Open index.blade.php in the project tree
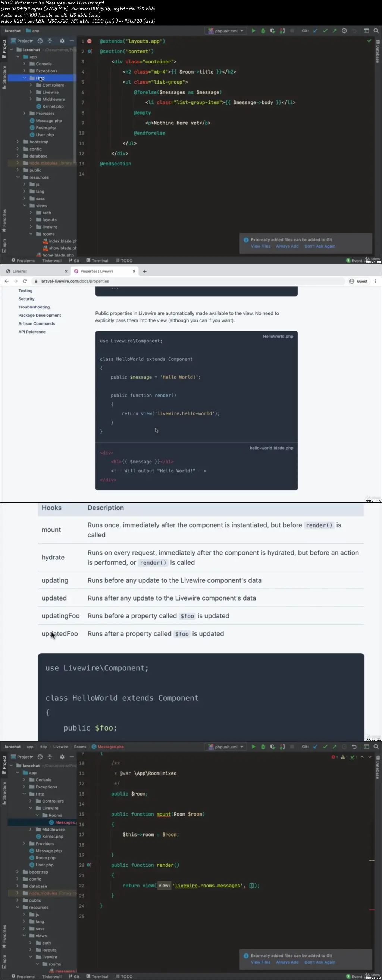This screenshot has height=980, width=382. pyautogui.click(x=60, y=241)
